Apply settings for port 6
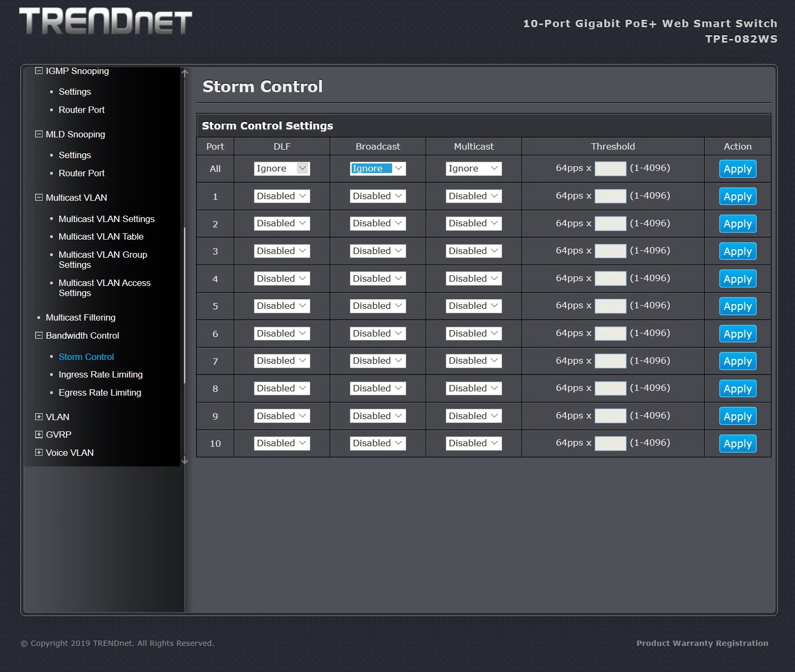Image resolution: width=795 pixels, height=672 pixels. pyautogui.click(x=737, y=334)
